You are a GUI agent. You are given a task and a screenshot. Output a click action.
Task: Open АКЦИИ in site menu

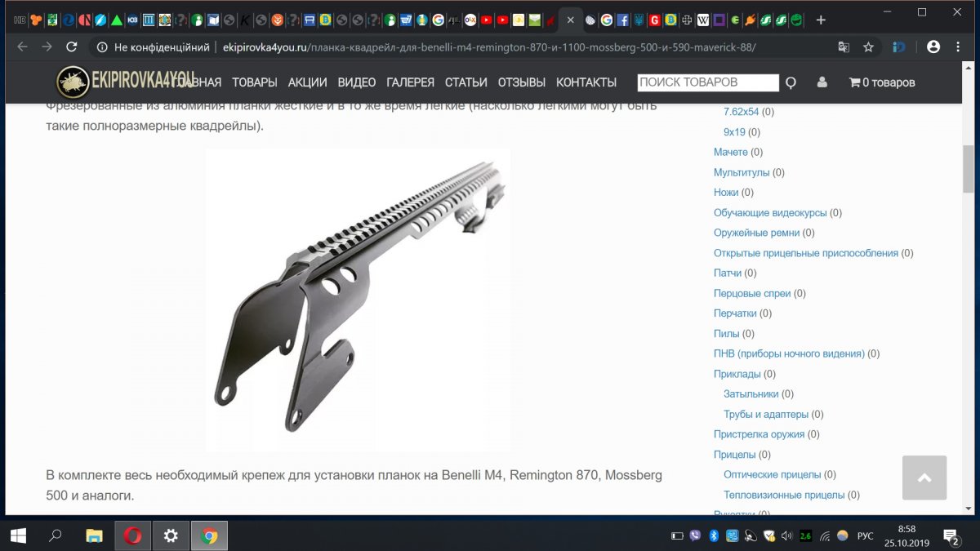308,82
